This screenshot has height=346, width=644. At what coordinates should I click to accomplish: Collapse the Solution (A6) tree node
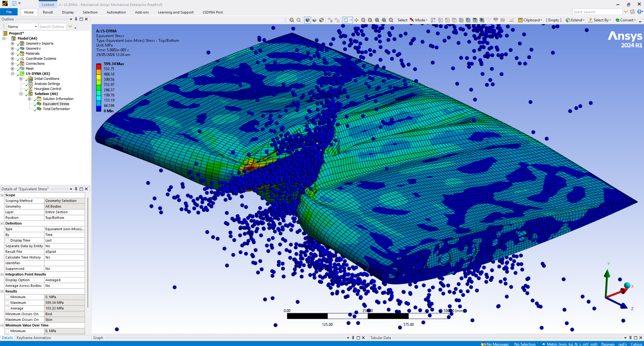point(21,94)
